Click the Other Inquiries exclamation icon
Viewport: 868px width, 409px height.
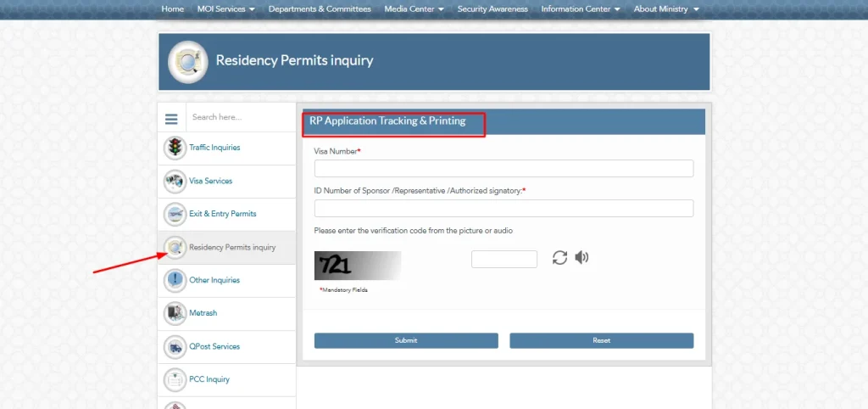[175, 280]
